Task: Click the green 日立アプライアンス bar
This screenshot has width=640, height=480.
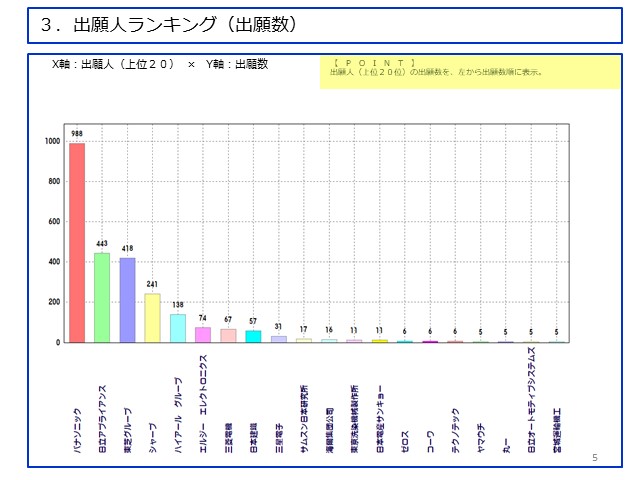Action: [x=102, y=298]
